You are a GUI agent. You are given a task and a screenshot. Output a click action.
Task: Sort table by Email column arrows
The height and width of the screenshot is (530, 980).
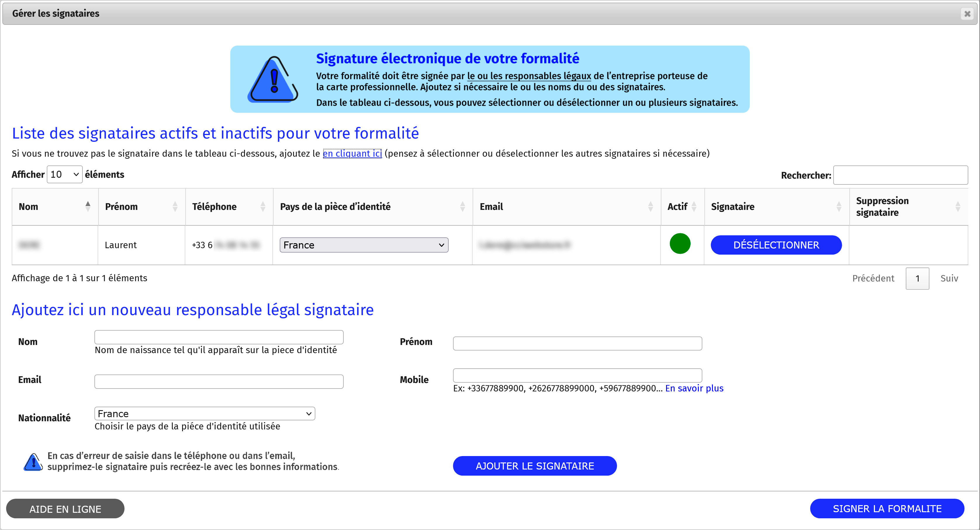pyautogui.click(x=650, y=207)
